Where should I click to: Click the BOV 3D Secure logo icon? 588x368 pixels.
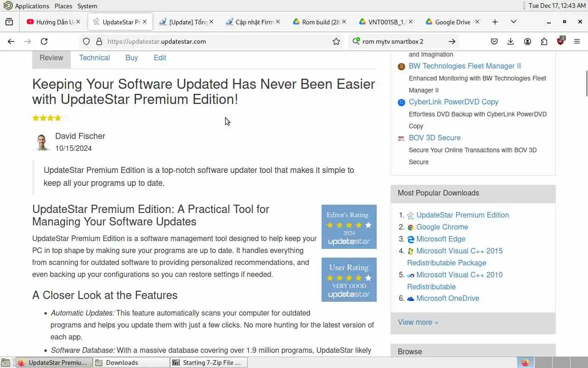click(401, 138)
